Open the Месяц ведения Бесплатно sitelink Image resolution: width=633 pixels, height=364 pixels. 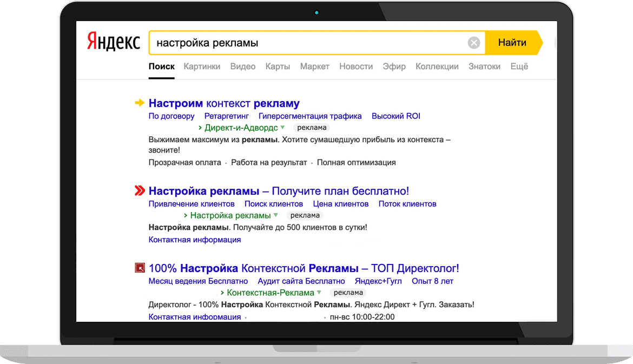[198, 281]
